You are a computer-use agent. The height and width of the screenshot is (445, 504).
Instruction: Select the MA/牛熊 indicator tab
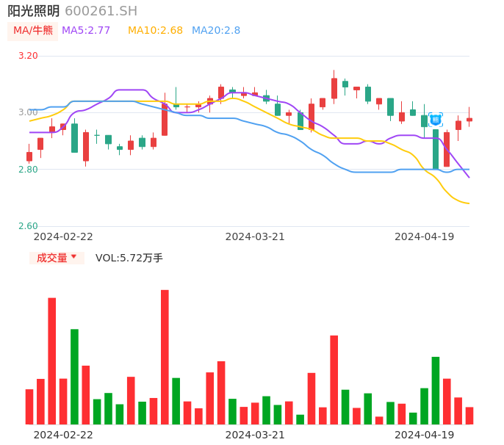33,31
